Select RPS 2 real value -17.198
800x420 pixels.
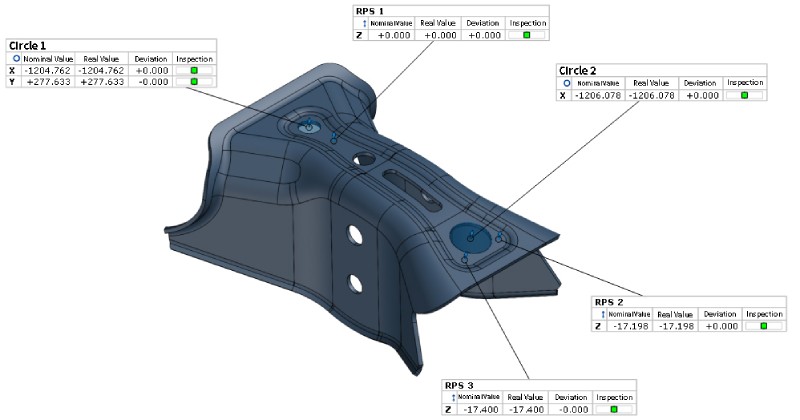[x=677, y=326]
